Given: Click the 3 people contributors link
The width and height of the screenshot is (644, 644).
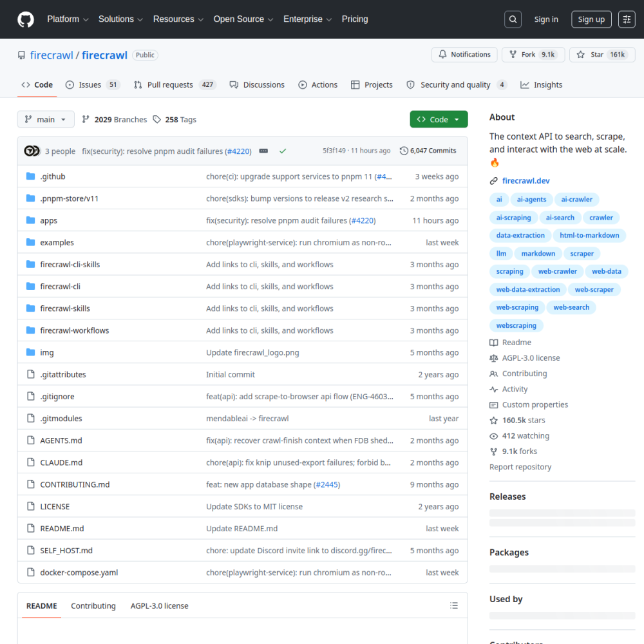Looking at the screenshot, I should [x=60, y=151].
